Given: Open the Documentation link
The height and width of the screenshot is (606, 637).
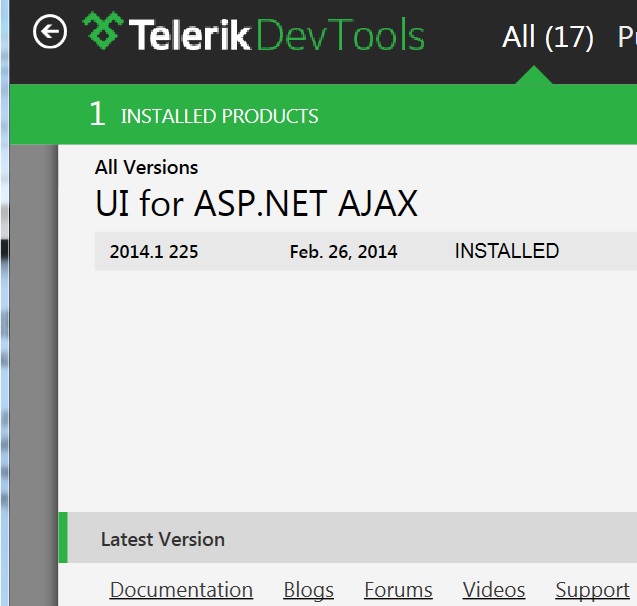Looking at the screenshot, I should 181,590.
